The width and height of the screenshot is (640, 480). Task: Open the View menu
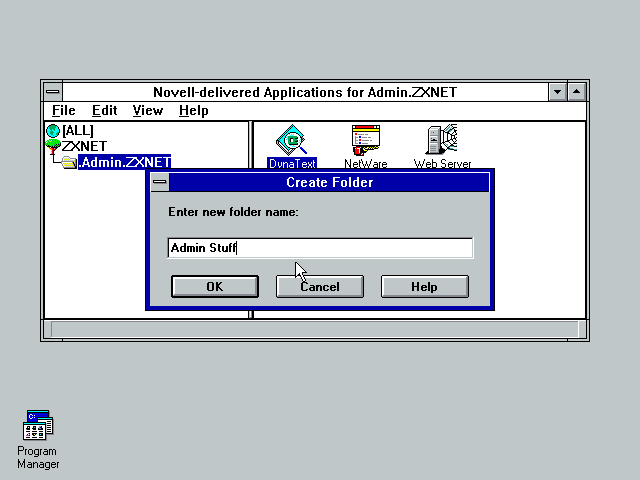click(148, 111)
